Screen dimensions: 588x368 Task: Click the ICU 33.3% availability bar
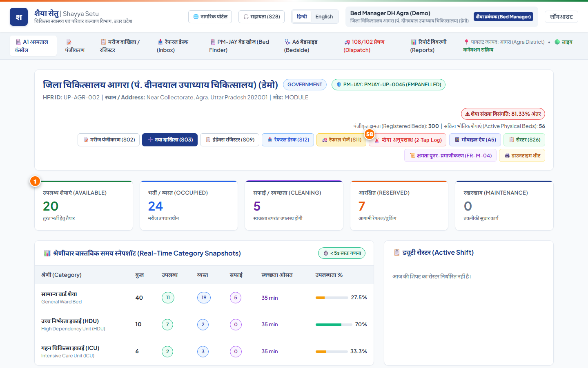pyautogui.click(x=331, y=352)
